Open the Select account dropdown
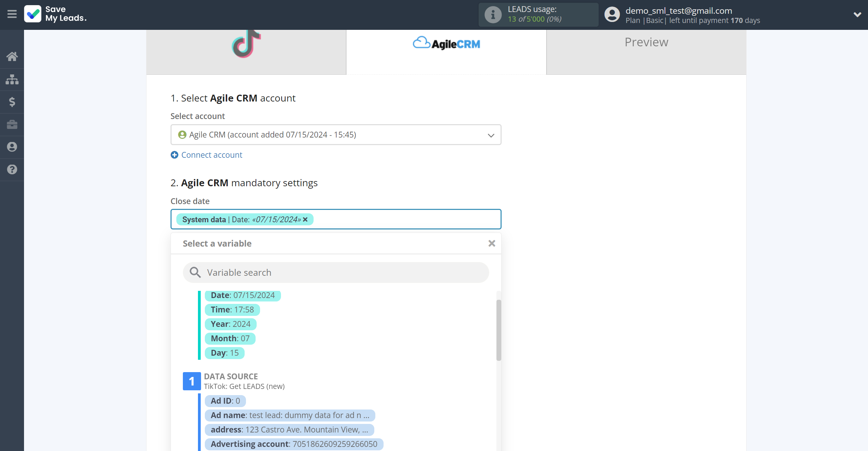The image size is (868, 451). click(x=336, y=135)
